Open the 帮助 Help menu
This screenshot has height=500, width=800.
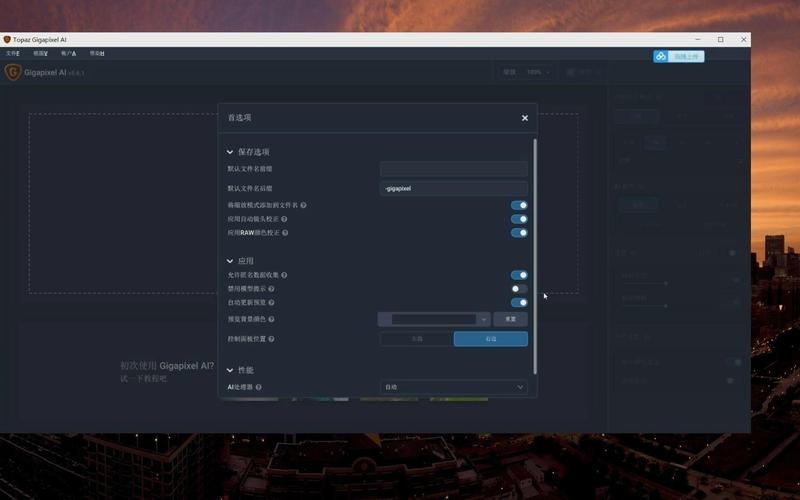coord(97,53)
